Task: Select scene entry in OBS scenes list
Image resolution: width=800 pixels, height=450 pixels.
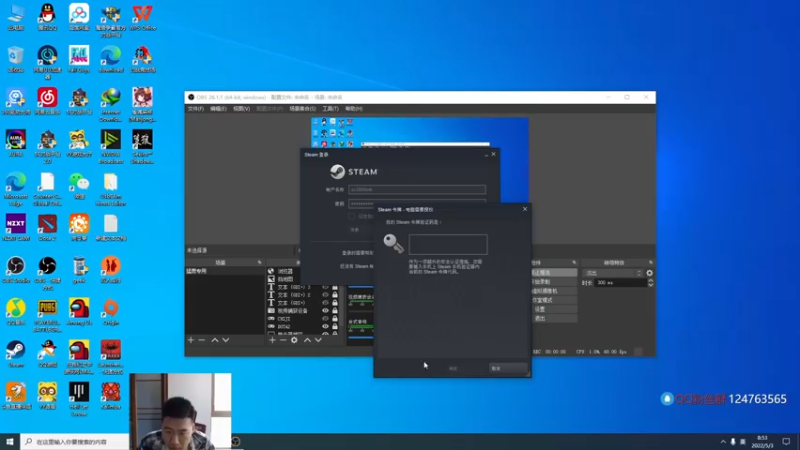Action: [224, 271]
